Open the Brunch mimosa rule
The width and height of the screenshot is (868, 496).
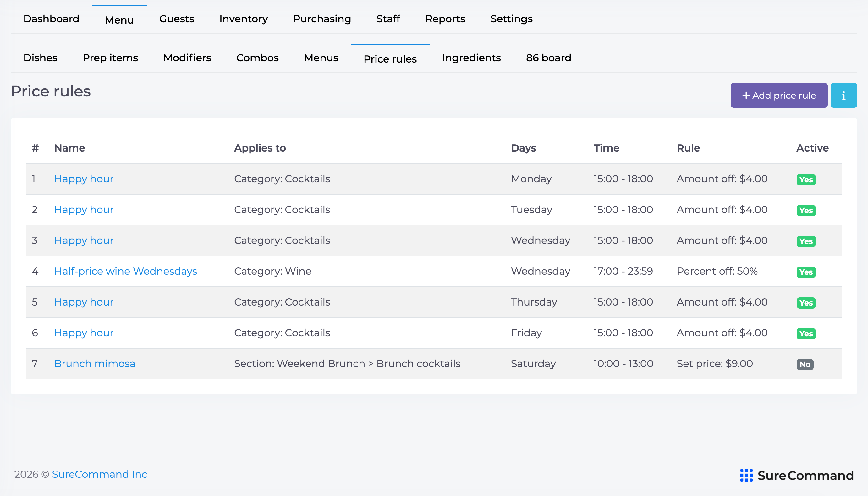tap(95, 363)
